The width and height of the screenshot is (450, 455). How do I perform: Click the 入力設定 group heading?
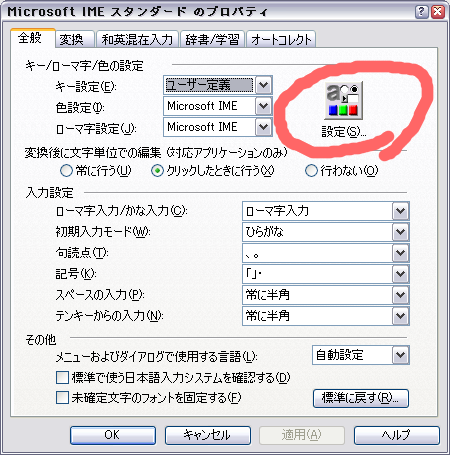49,193
